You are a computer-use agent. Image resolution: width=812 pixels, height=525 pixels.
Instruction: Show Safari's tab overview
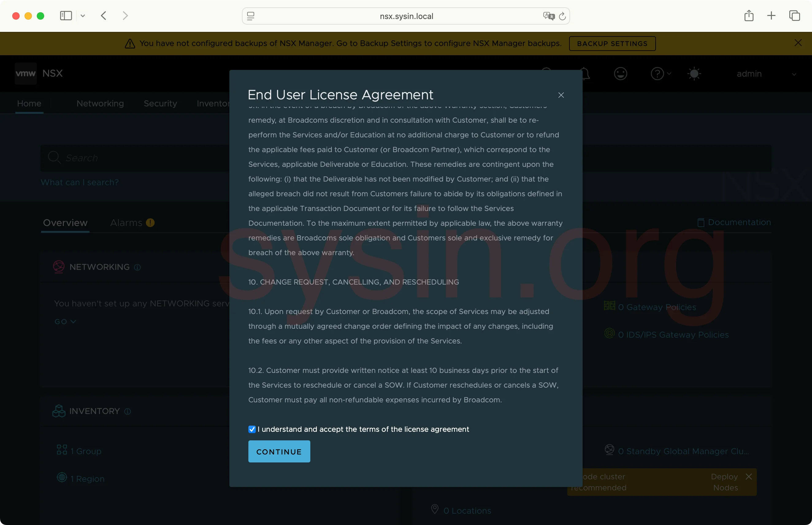(x=794, y=16)
